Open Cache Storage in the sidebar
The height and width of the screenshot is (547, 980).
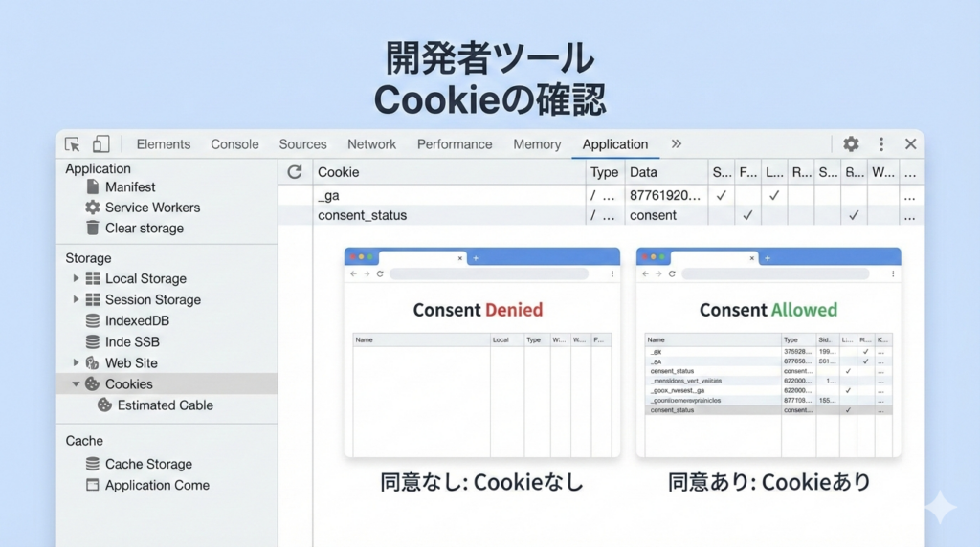pos(148,464)
